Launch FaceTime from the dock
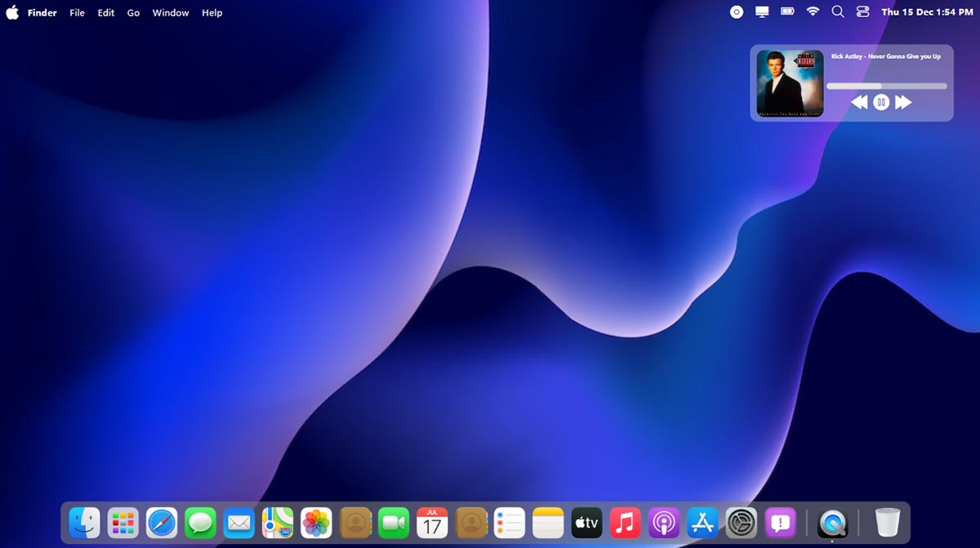Viewport: 980px width, 548px height. click(394, 523)
